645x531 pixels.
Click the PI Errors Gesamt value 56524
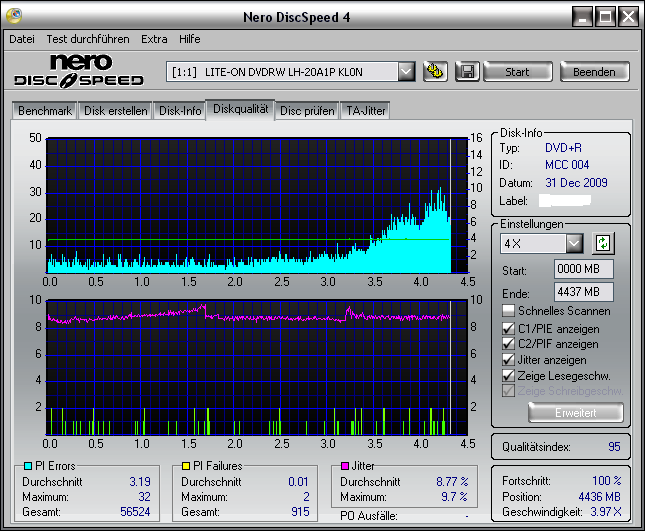pos(135,512)
